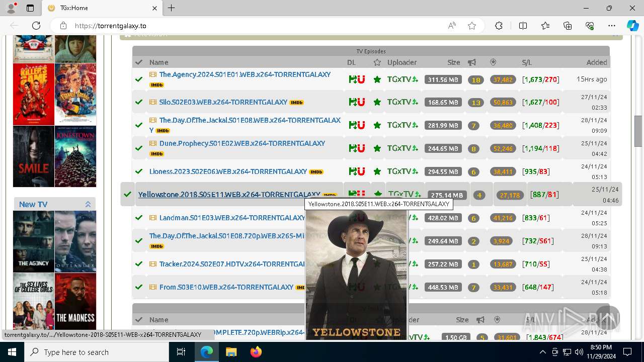The image size is (644, 362).
Task: Collapse the New TV panel
Action: point(88,204)
